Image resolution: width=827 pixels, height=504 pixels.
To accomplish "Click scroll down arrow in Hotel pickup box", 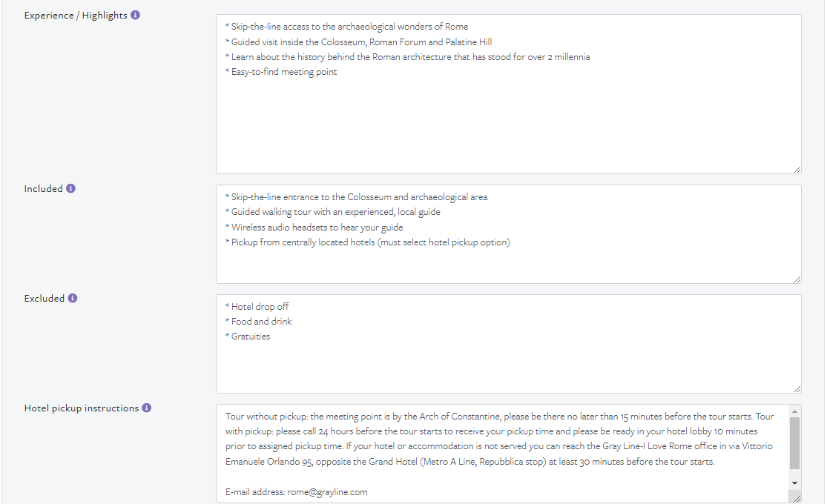I will click(x=795, y=483).
